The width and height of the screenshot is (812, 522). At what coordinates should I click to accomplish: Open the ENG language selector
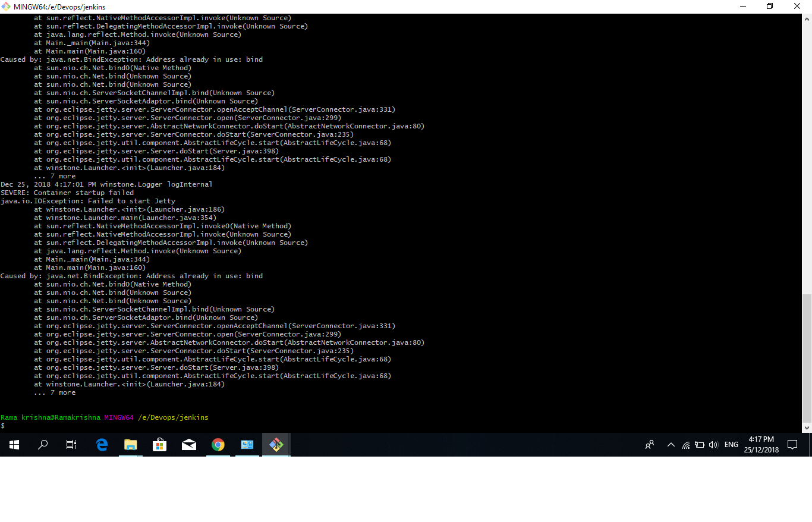(x=731, y=444)
